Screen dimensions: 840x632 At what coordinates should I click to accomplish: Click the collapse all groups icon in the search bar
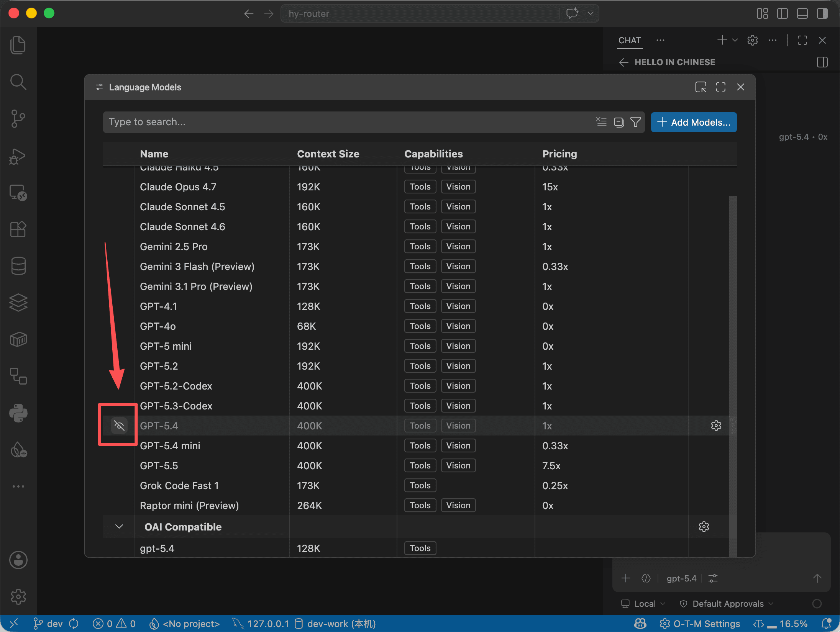[x=619, y=122]
